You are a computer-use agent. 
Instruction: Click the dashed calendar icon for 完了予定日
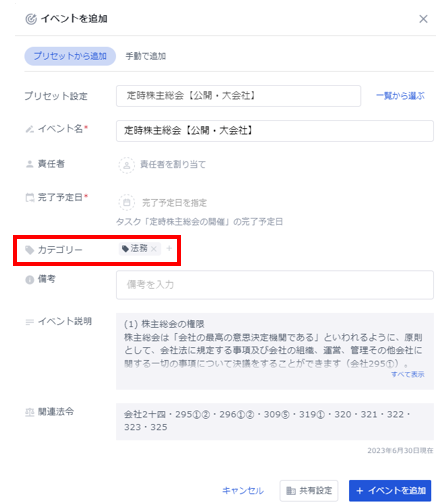pos(127,202)
